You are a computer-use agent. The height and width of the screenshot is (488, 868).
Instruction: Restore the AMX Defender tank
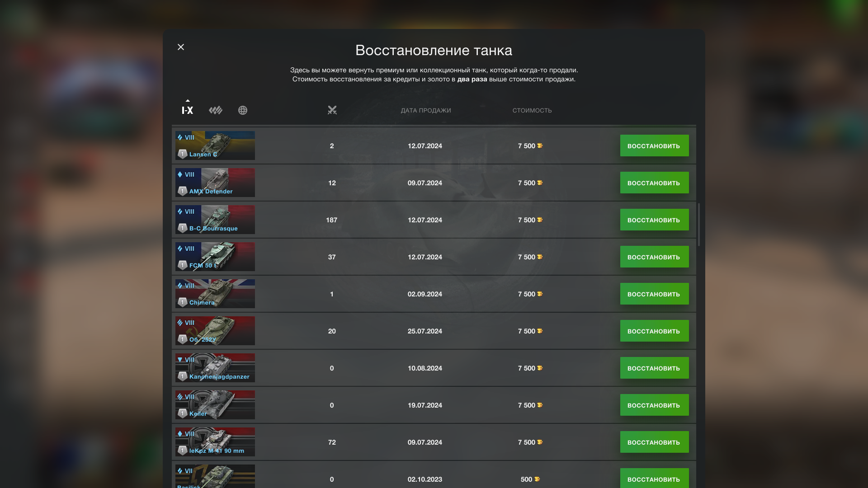pyautogui.click(x=654, y=183)
